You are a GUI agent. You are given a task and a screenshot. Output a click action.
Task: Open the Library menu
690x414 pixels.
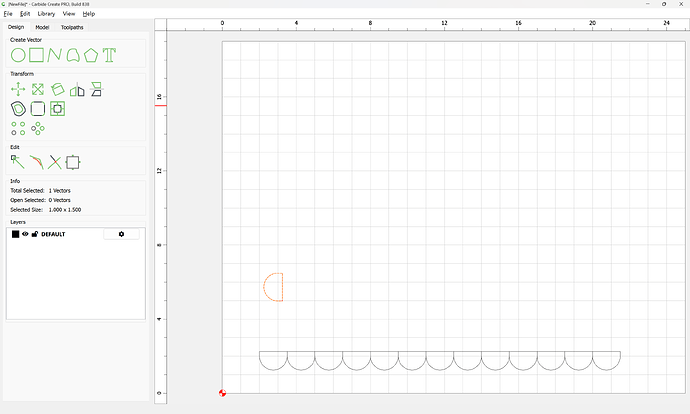[46, 14]
